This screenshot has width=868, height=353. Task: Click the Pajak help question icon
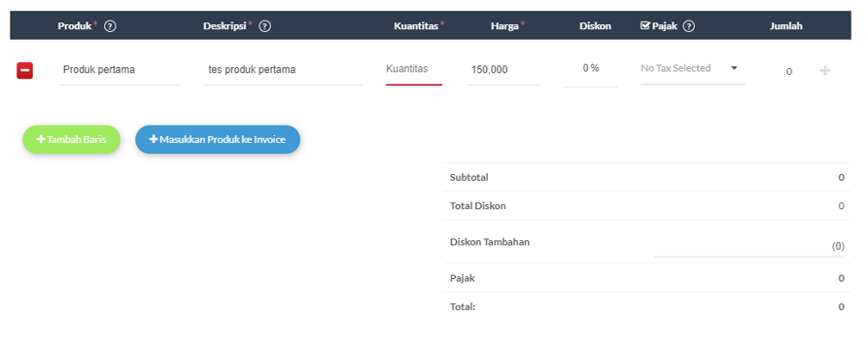tap(688, 26)
